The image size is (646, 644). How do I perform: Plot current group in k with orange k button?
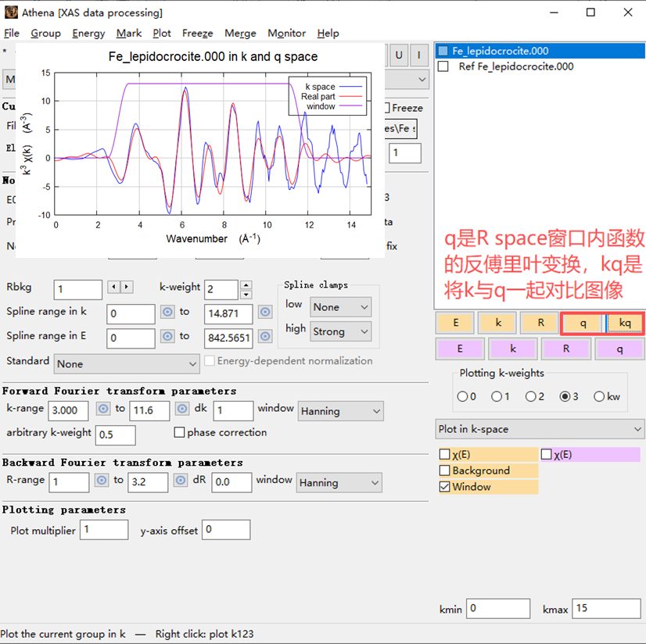(497, 323)
